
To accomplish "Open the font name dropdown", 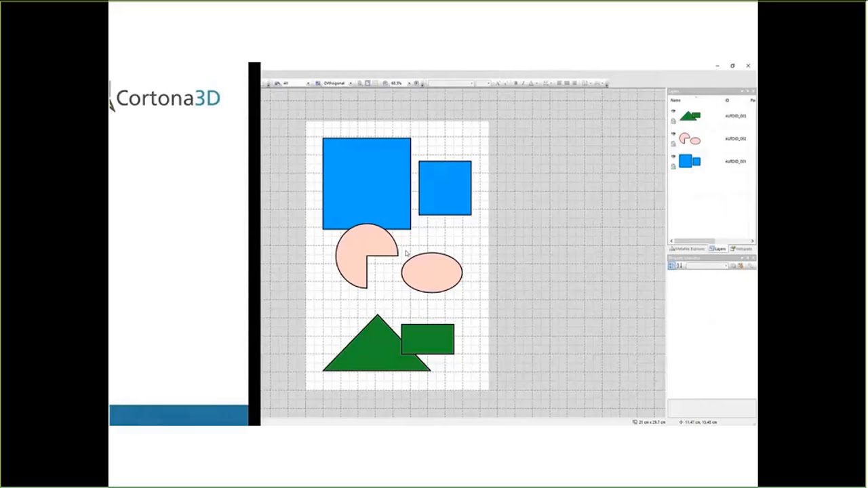I will point(472,83).
